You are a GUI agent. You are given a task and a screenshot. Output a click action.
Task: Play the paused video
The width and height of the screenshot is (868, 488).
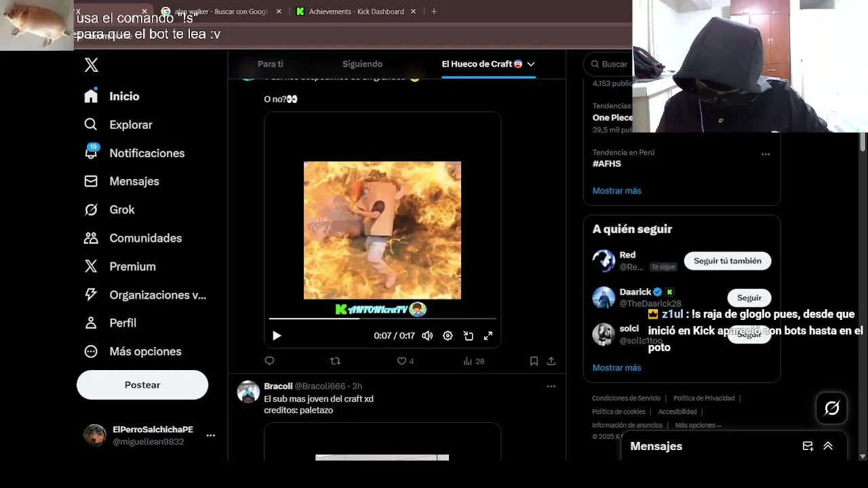(277, 335)
